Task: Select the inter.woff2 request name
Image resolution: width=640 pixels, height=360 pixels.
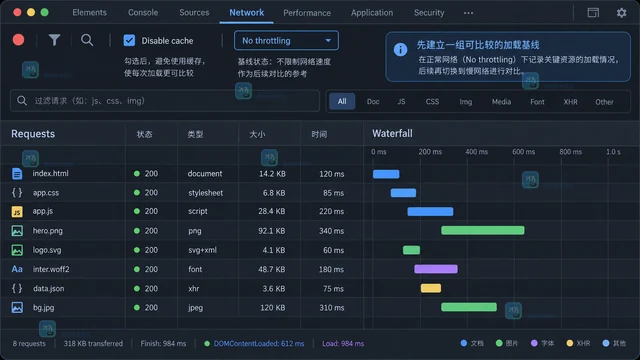Action: tap(51, 269)
